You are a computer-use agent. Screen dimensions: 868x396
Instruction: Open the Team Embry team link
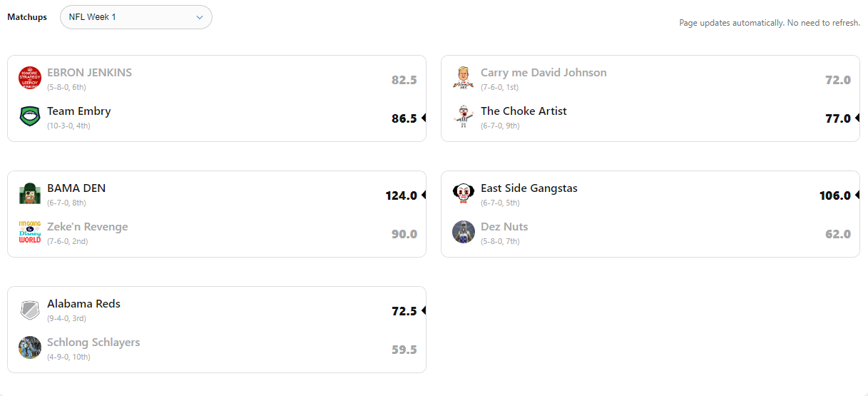pyautogui.click(x=79, y=111)
